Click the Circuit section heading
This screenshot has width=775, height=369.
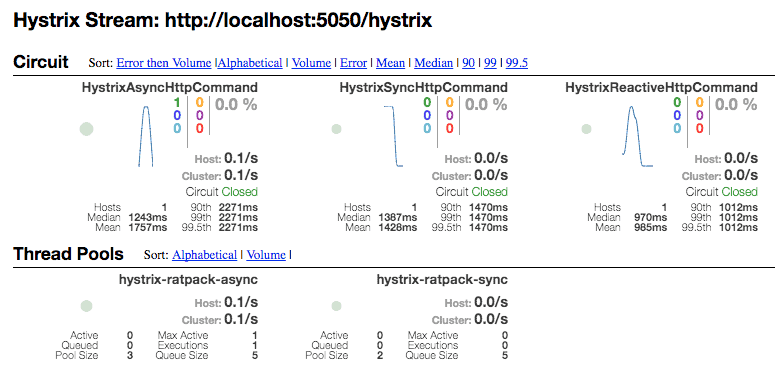point(41,62)
